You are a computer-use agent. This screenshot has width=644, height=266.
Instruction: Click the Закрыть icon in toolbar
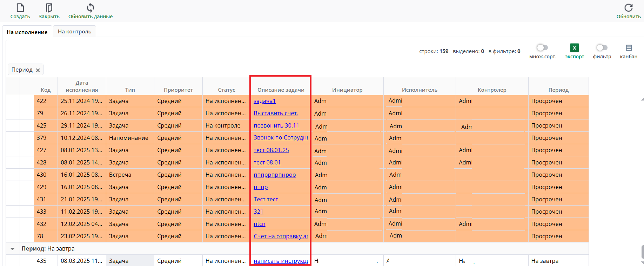(49, 8)
